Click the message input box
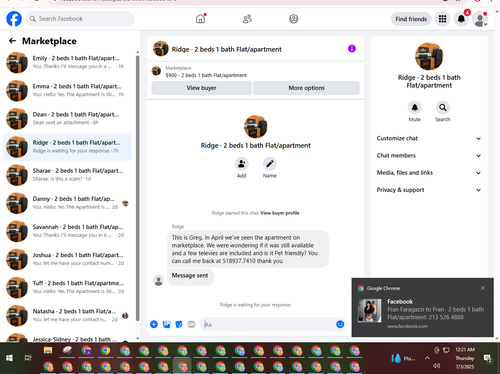 [267, 324]
